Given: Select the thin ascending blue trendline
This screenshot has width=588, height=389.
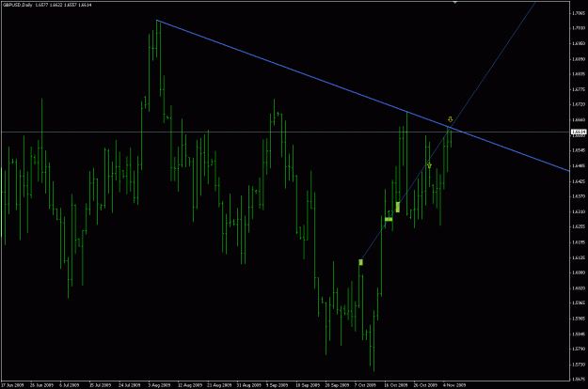Looking at the screenshot, I should pos(448,132).
